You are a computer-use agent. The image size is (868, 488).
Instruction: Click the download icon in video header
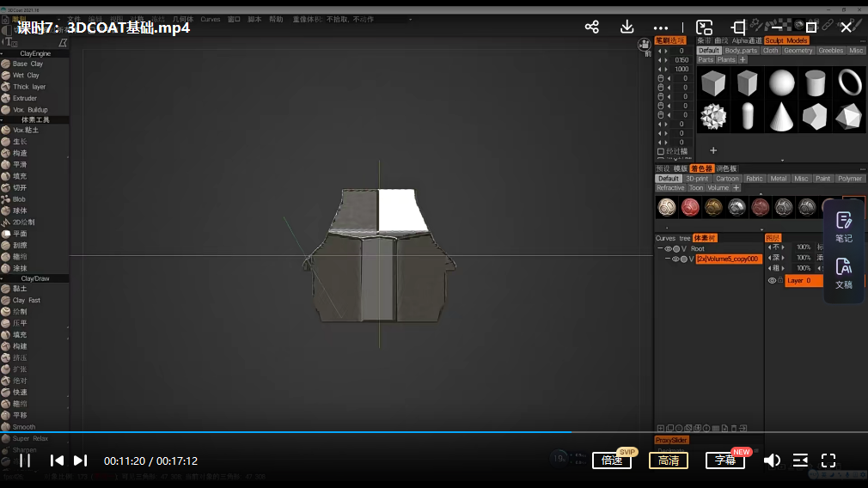coord(627,27)
